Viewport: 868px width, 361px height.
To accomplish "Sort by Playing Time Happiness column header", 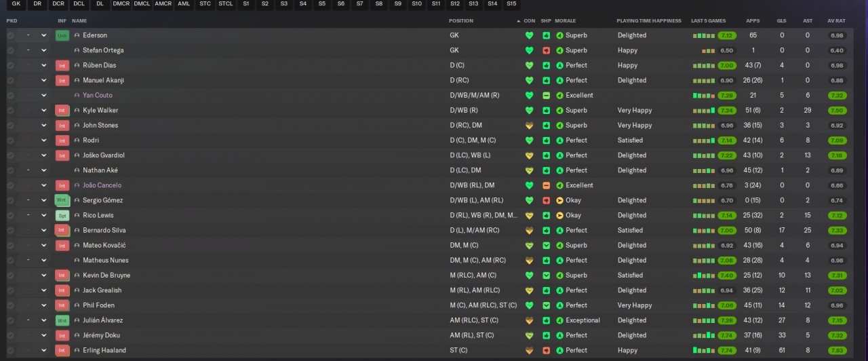I will (649, 20).
